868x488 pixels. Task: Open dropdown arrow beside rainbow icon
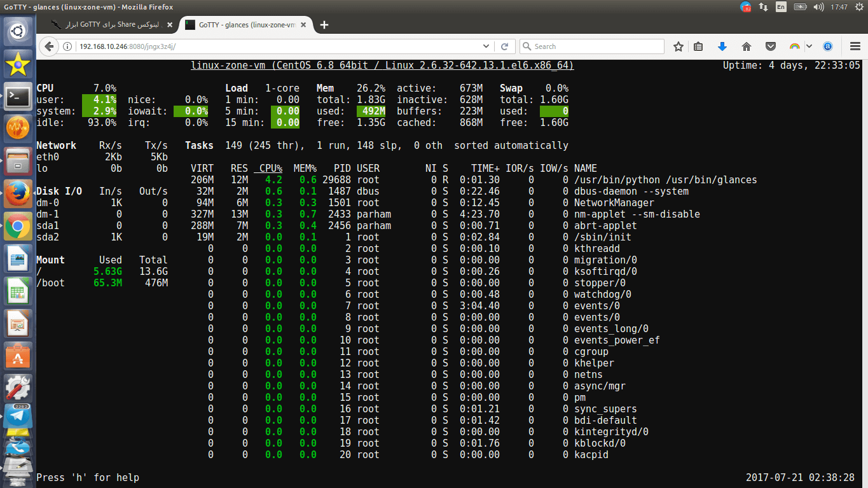[809, 46]
